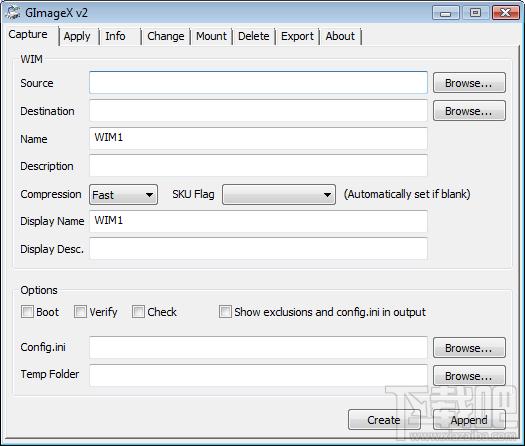Click the Append button

(x=469, y=420)
